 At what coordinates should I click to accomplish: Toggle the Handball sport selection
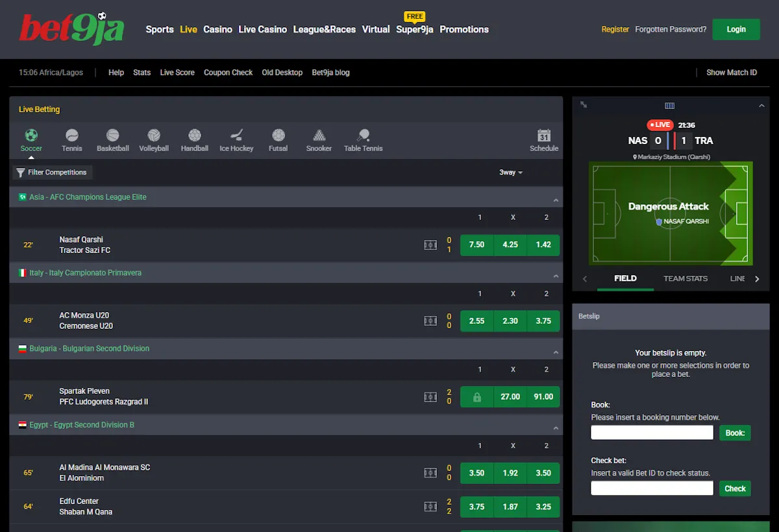(x=195, y=136)
